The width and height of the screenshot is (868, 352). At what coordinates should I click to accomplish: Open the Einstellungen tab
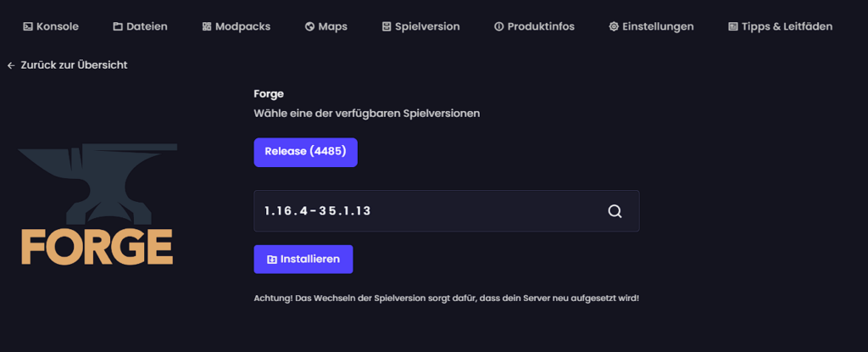[651, 26]
